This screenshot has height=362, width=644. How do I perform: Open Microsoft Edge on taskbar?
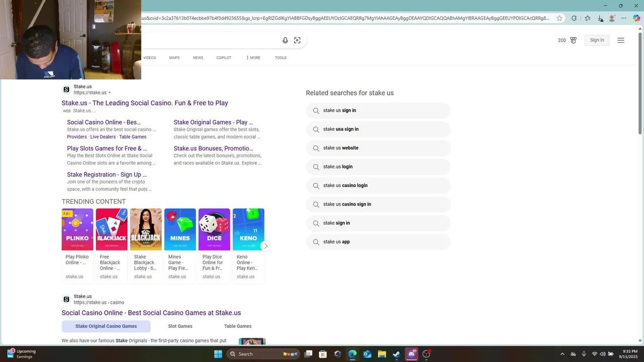(x=352, y=354)
